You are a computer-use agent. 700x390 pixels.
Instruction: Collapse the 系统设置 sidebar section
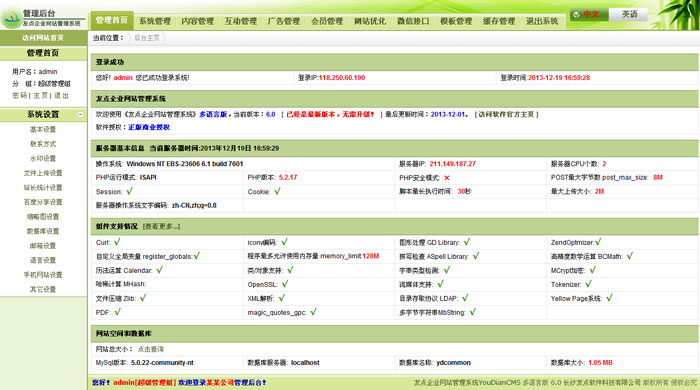80,115
